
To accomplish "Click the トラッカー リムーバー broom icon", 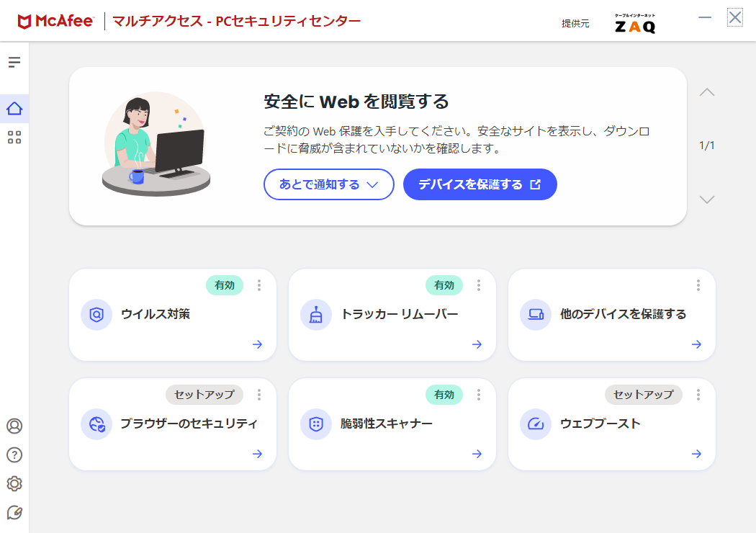I will [x=316, y=315].
